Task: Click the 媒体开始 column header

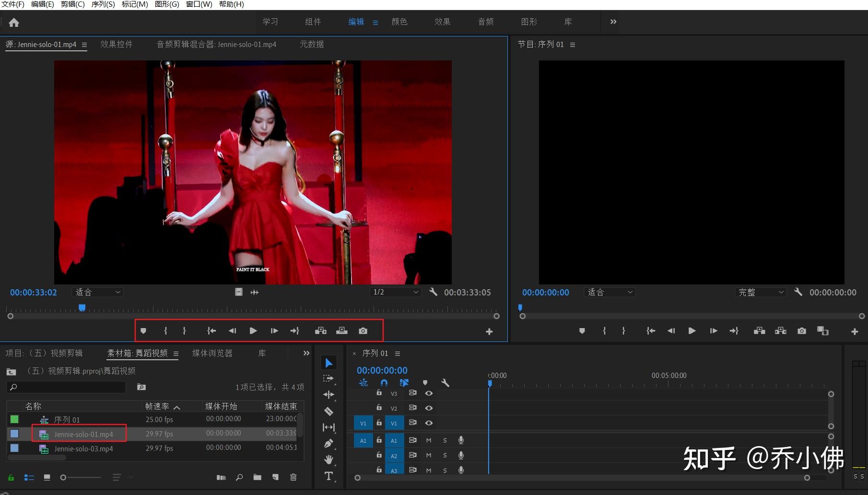Action: 221,406
